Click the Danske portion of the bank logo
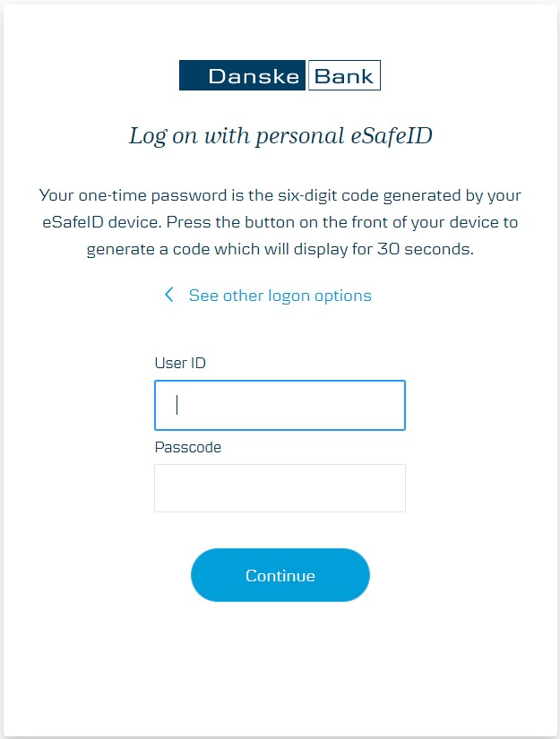Image resolution: width=560 pixels, height=739 pixels. 242,75
